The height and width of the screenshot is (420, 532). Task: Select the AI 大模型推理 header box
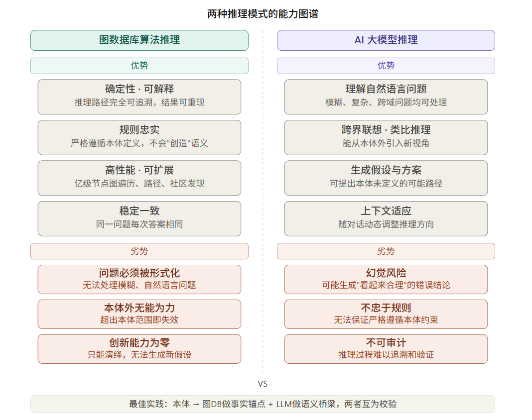pos(386,40)
